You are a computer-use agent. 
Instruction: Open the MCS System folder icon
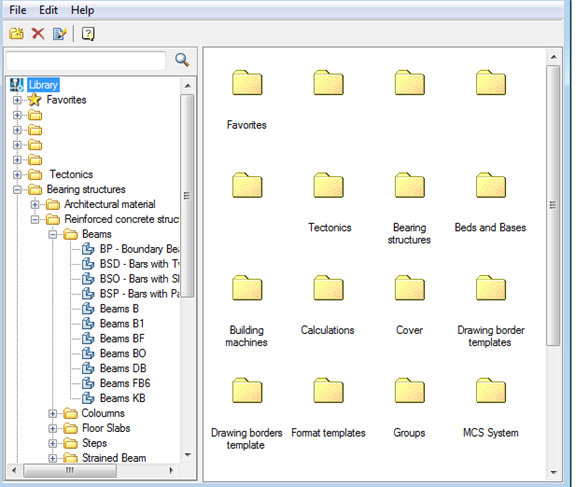[490, 391]
